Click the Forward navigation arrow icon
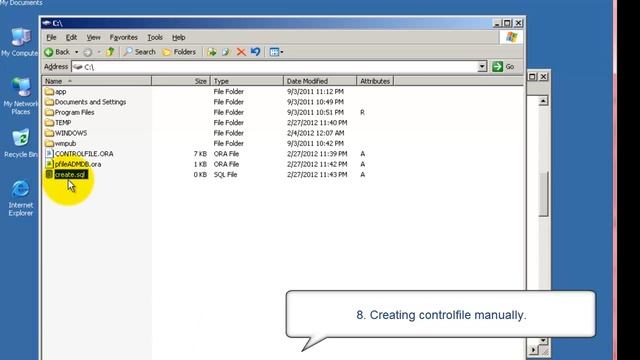Viewport: 640px width, 360px height. [87, 52]
